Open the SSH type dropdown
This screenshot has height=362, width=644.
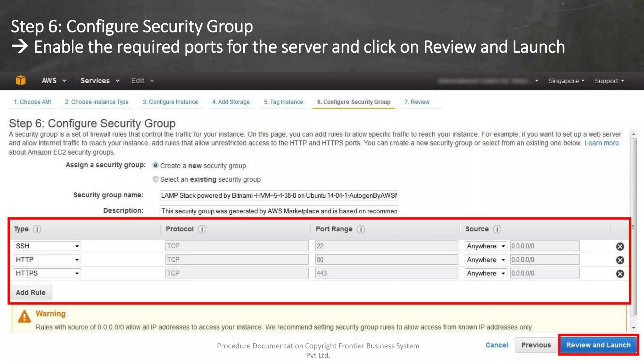pyautogui.click(x=47, y=246)
